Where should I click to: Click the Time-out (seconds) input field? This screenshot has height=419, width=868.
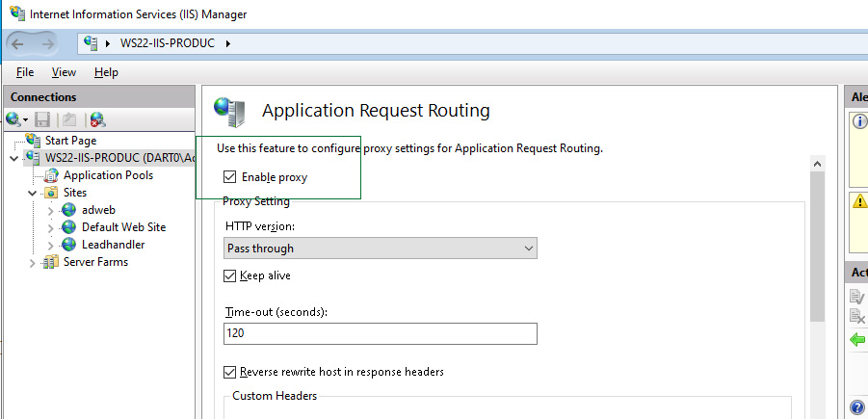click(x=381, y=334)
